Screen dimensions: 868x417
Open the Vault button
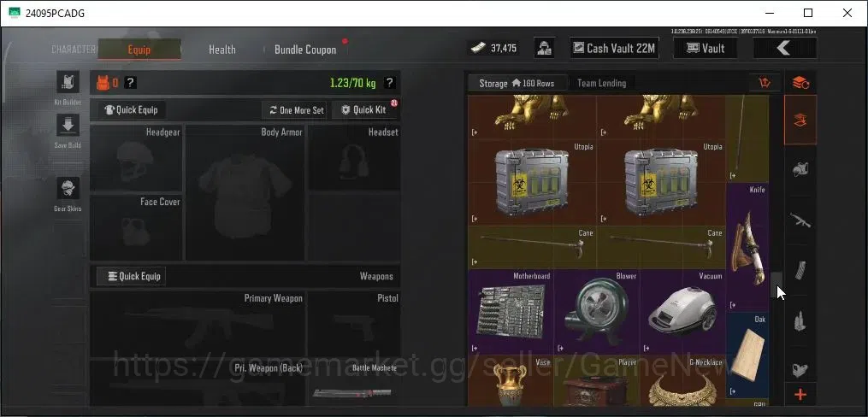click(706, 48)
